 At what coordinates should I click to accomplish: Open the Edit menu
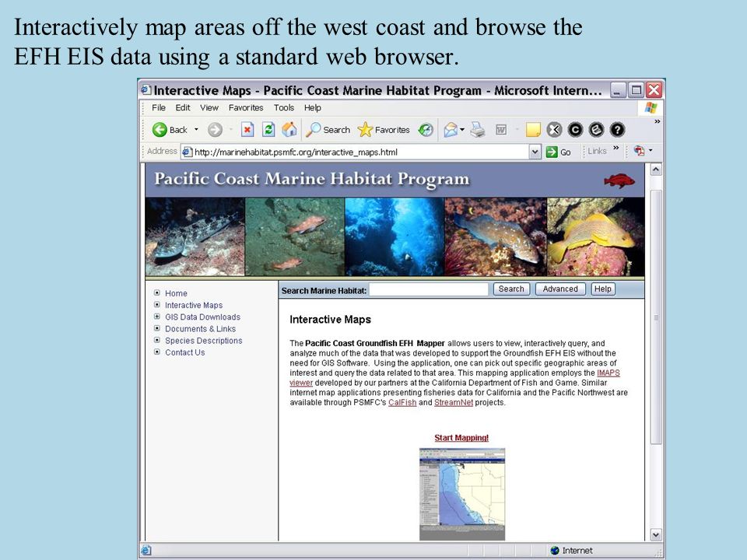(182, 107)
